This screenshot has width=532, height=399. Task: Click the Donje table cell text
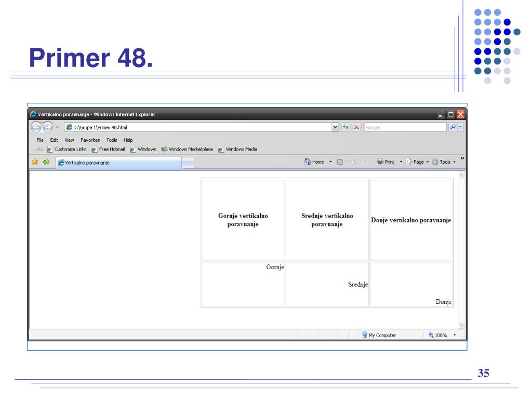coord(444,302)
